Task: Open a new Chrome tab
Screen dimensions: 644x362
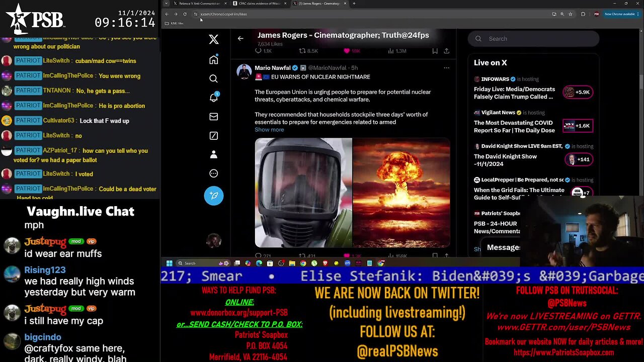Action: coord(354,4)
